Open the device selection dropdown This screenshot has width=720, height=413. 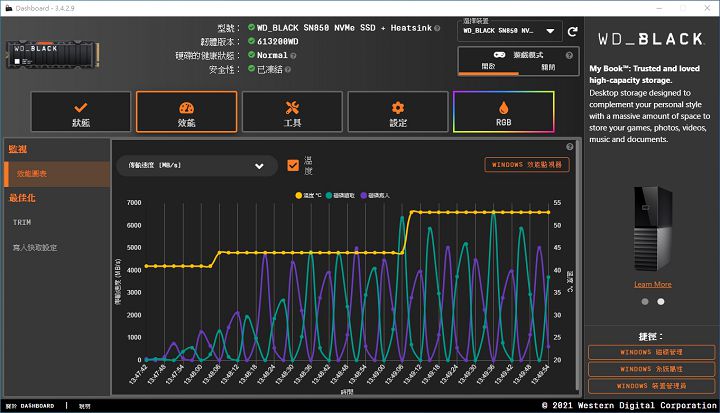coord(508,31)
